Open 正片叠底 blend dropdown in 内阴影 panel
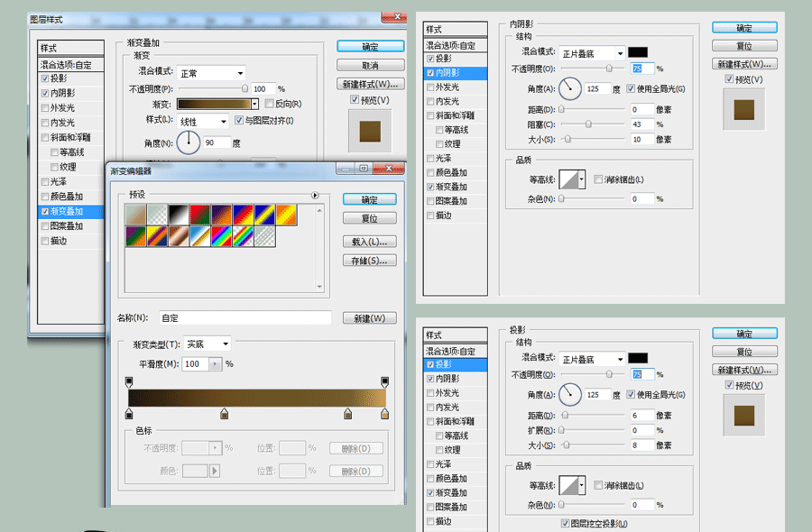This screenshot has height=532, width=812. point(592,53)
